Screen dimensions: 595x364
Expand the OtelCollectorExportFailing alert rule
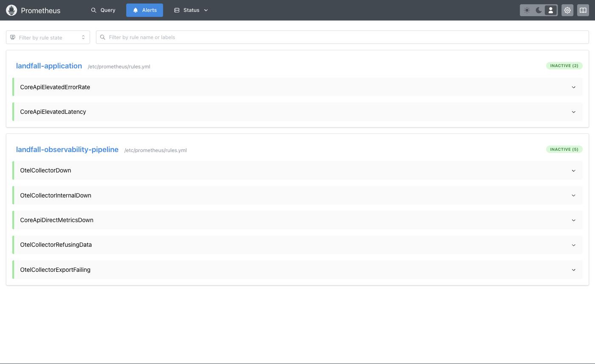point(297,270)
